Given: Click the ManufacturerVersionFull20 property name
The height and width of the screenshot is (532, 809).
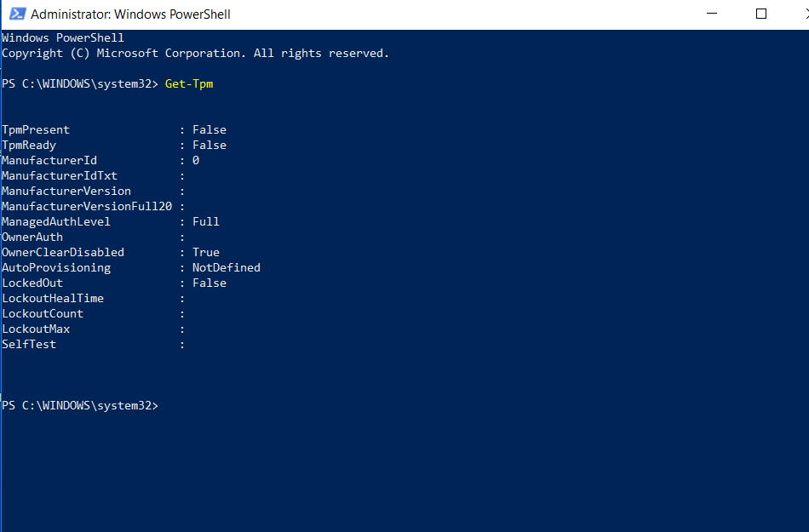Looking at the screenshot, I should pyautogui.click(x=87, y=206).
